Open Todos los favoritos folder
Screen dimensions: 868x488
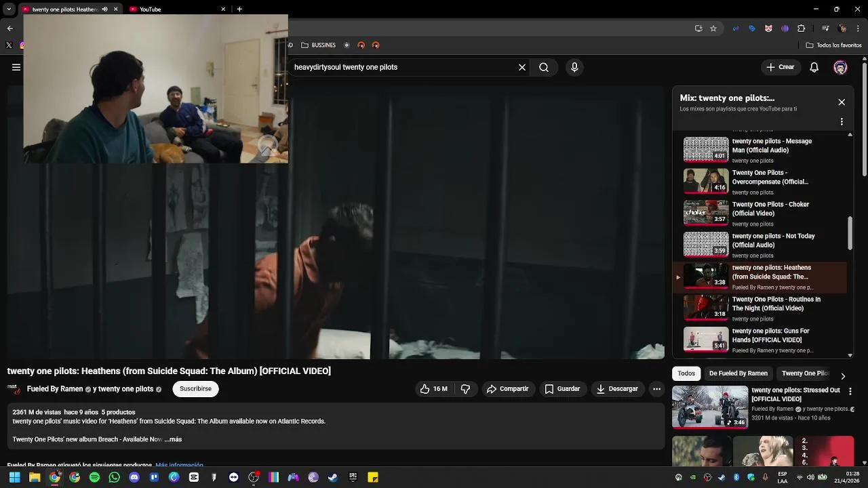click(x=833, y=45)
